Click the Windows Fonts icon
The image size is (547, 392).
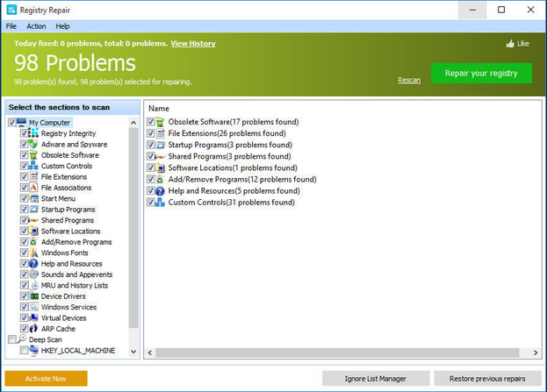pos(33,253)
